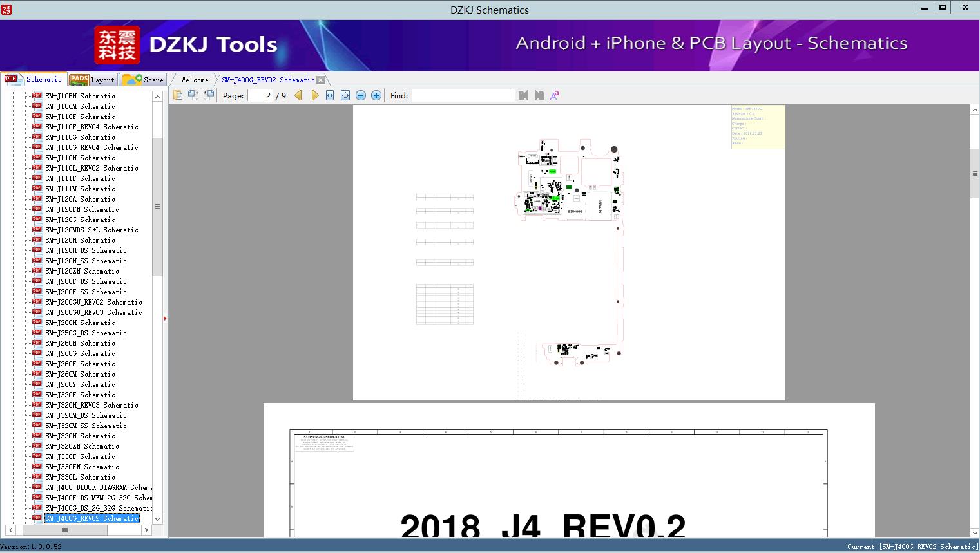
Task: Fit the page to width
Action: [330, 95]
